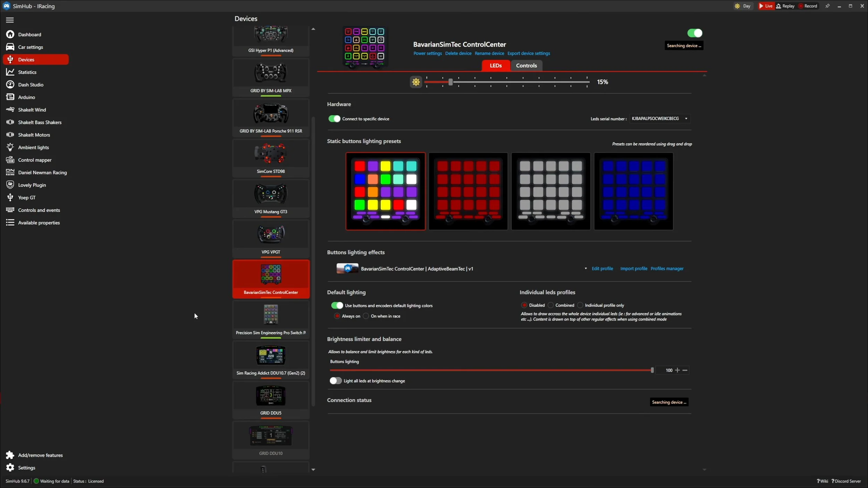The height and width of the screenshot is (488, 868).
Task: Toggle Connect to specific device
Action: pyautogui.click(x=334, y=119)
